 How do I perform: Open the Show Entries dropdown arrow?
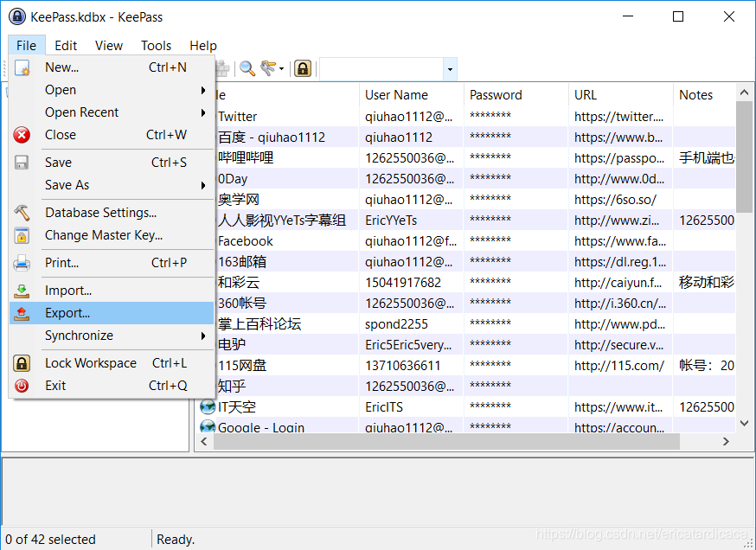click(282, 69)
